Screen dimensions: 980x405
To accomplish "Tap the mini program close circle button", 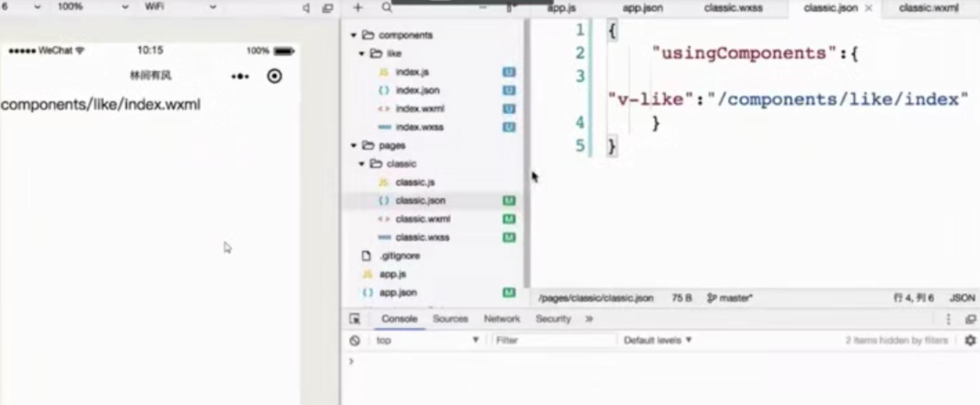I will tap(275, 76).
